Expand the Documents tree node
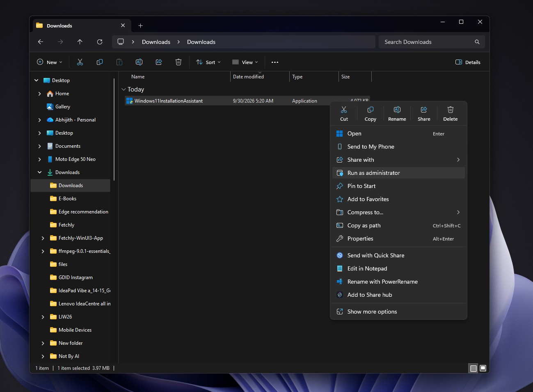This screenshot has height=392, width=533. click(39, 146)
